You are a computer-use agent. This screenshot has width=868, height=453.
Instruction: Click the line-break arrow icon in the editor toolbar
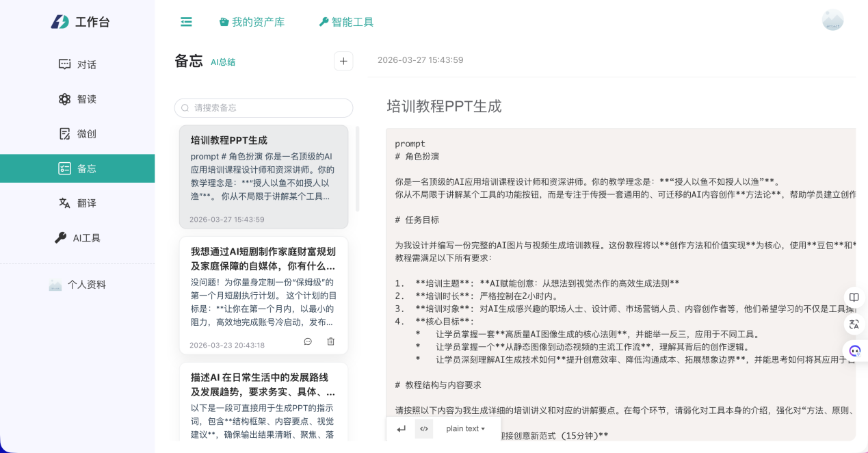(x=402, y=429)
